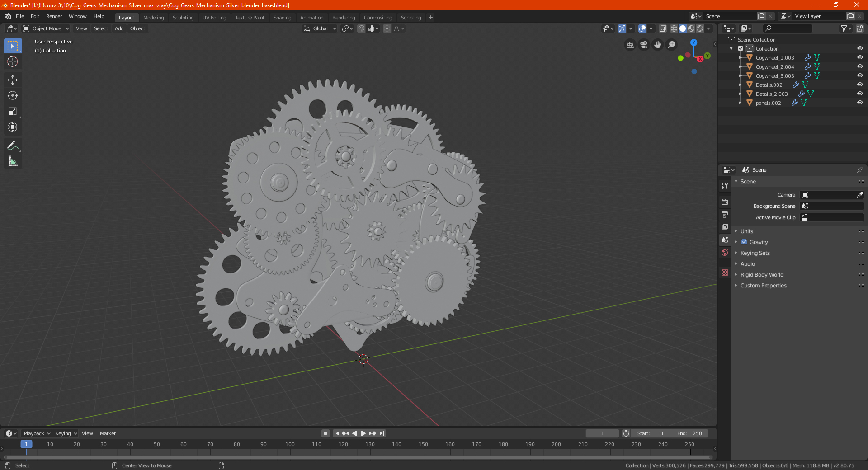The height and width of the screenshot is (470, 868).
Task: Toggle proportional editing
Action: point(387,28)
